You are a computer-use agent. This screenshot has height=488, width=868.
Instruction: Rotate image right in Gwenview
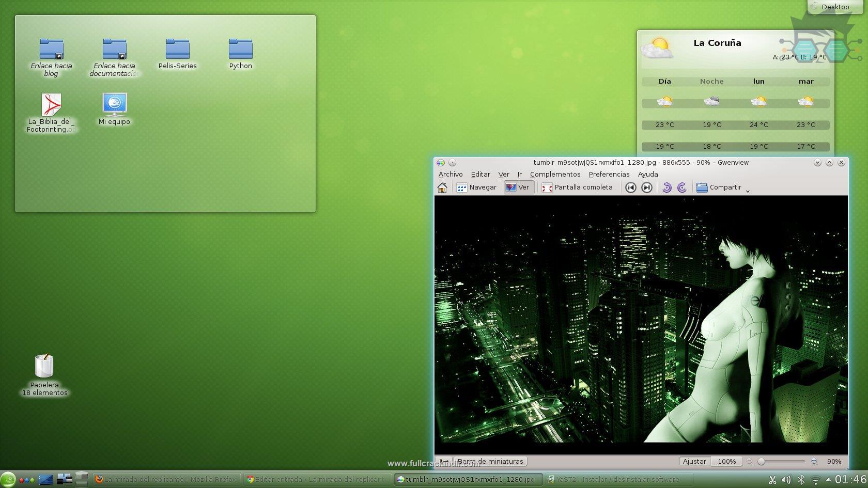(x=682, y=187)
